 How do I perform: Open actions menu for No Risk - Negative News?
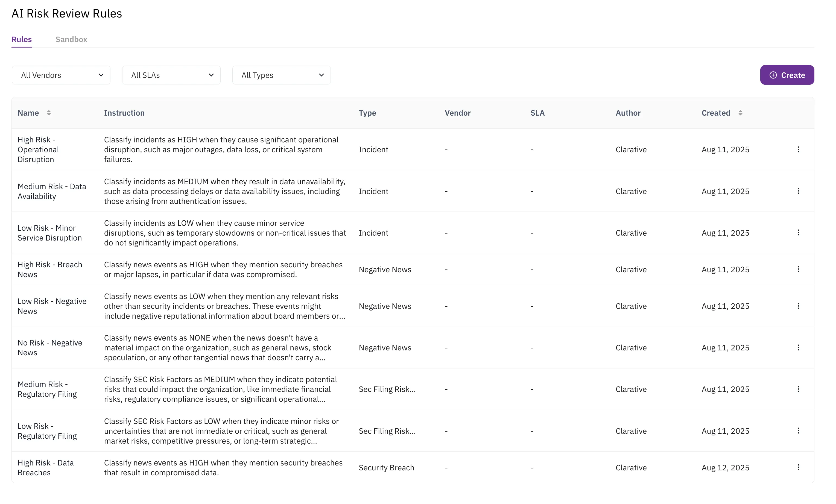pyautogui.click(x=798, y=347)
